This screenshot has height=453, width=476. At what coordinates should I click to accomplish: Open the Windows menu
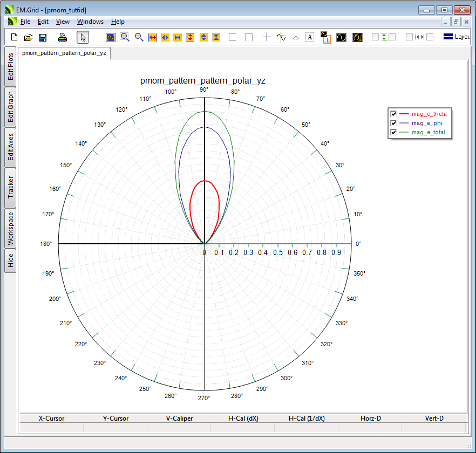90,22
